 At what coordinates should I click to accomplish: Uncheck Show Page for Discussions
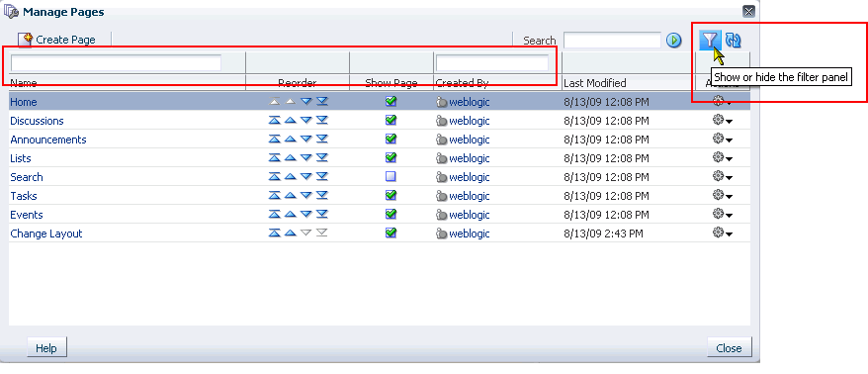pyautogui.click(x=391, y=121)
